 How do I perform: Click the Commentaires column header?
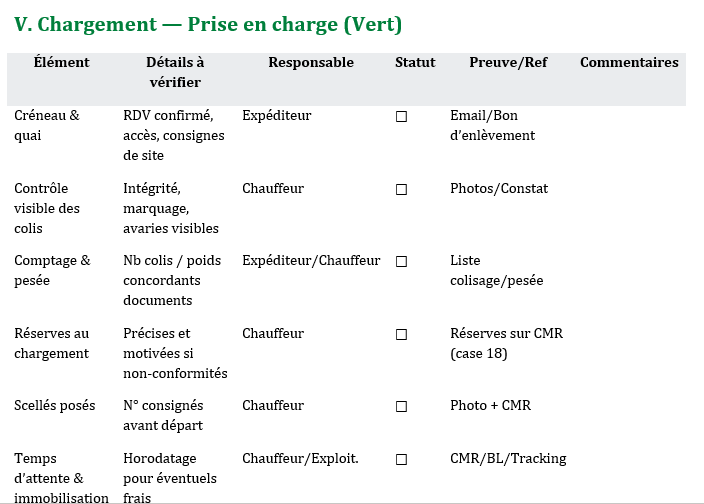(x=629, y=62)
